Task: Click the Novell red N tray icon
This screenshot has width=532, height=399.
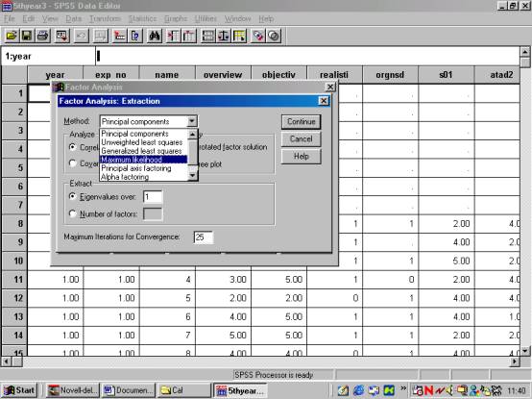Action: click(x=429, y=390)
